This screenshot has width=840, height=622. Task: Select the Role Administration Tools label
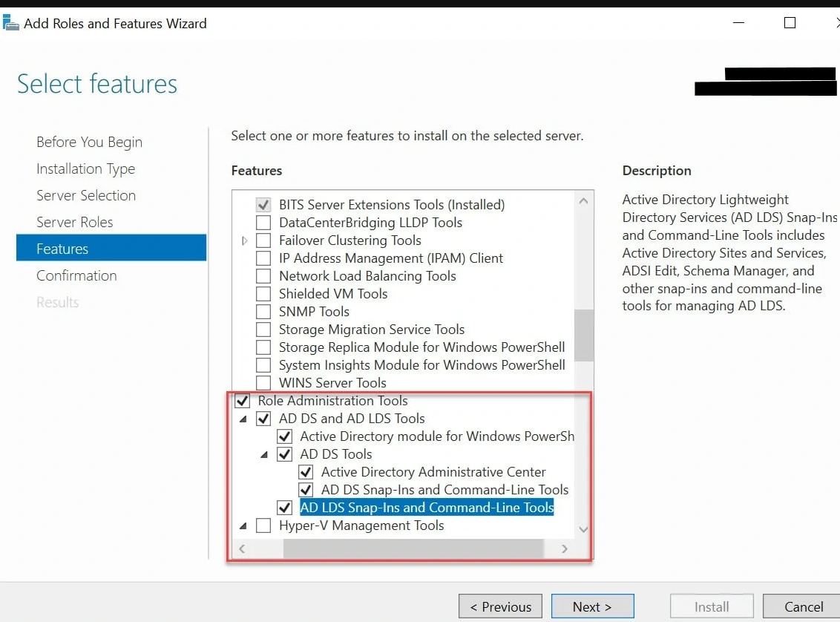[x=332, y=401]
